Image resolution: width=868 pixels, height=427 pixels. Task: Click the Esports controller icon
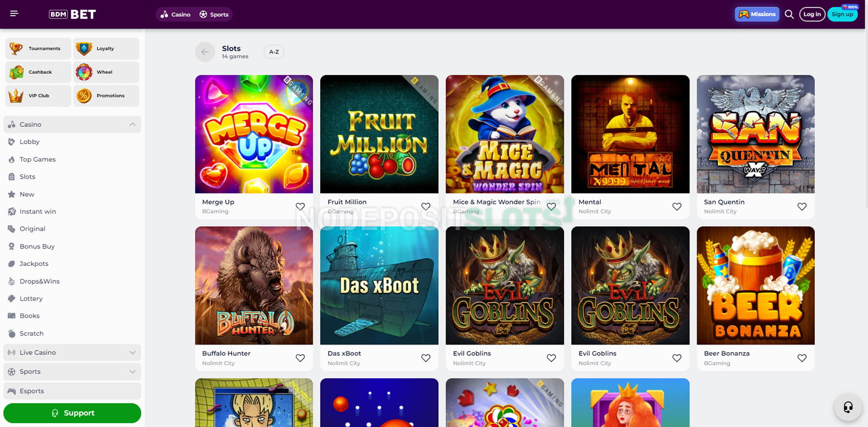(11, 391)
